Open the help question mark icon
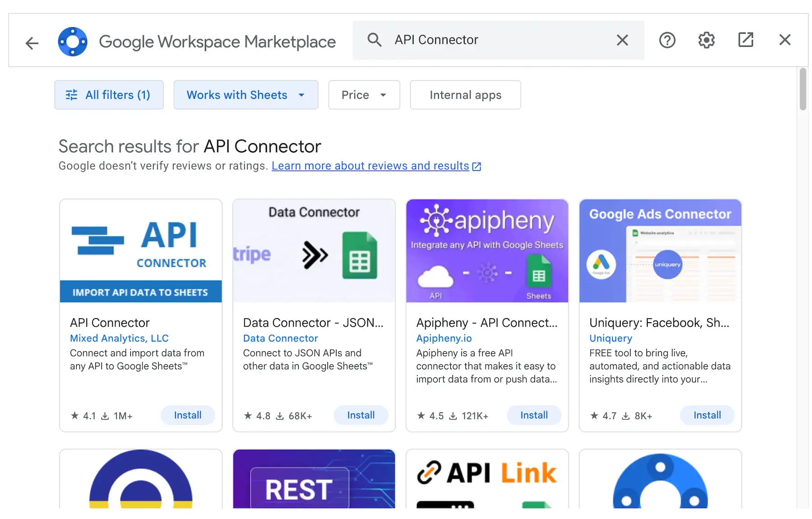Image resolution: width=812 pixels, height=519 pixels. (x=667, y=40)
